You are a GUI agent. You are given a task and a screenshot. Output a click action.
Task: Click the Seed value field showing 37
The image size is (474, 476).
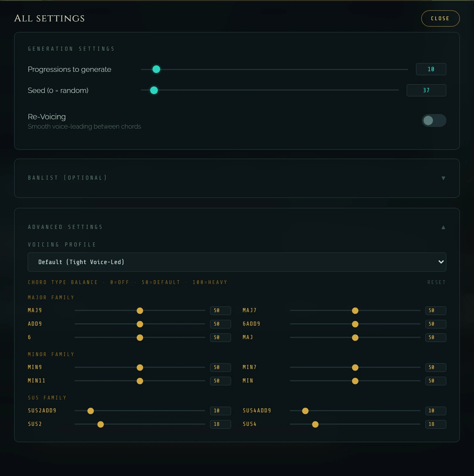pyautogui.click(x=426, y=90)
